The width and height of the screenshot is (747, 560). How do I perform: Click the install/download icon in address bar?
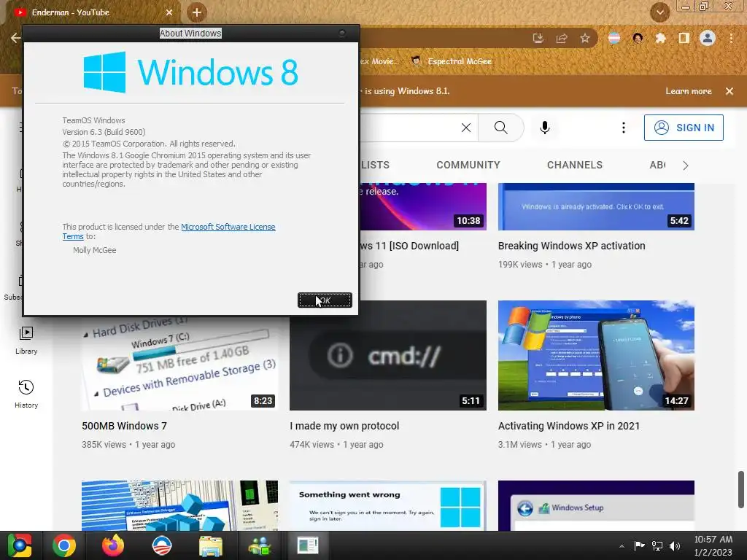pos(538,38)
